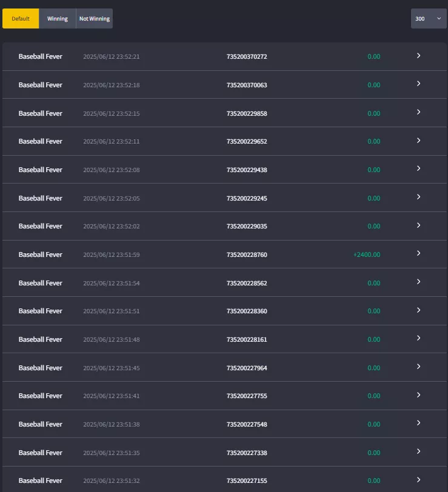
Task: Click chevron for bet 735200227155
Action: pyautogui.click(x=418, y=479)
